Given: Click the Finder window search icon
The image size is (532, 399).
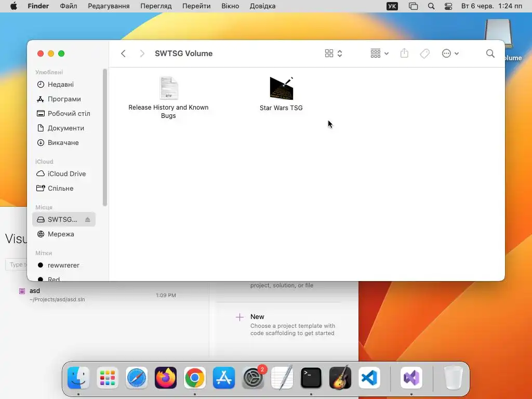Looking at the screenshot, I should 490,54.
